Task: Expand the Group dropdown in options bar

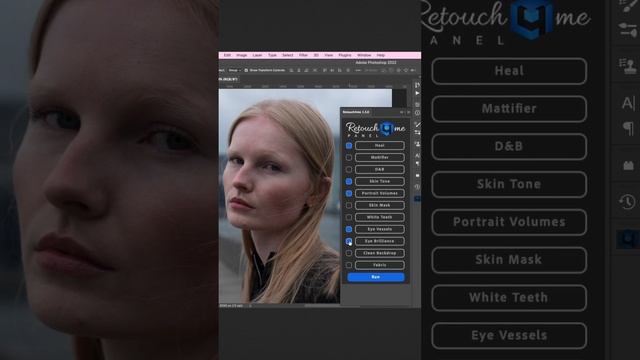Action: [235, 70]
